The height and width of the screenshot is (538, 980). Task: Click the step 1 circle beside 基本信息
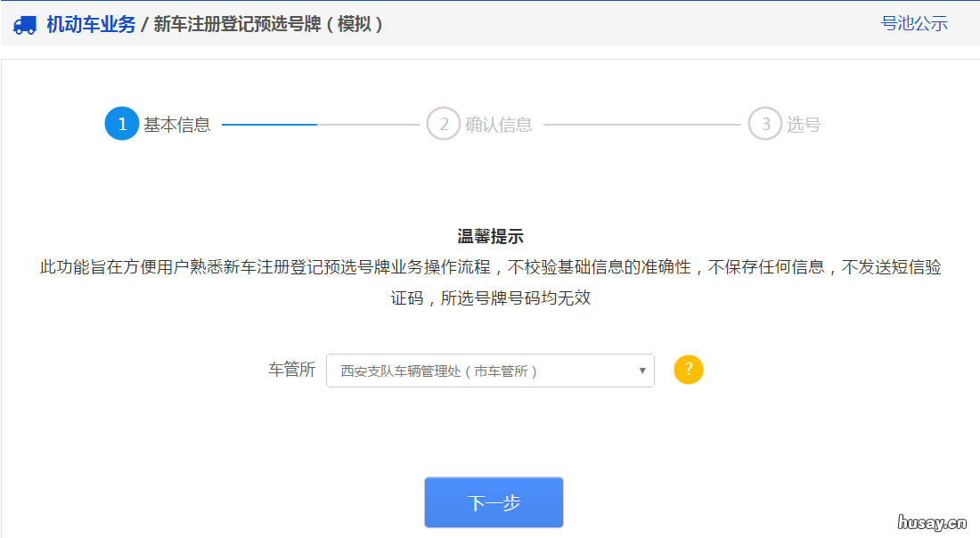pos(122,124)
